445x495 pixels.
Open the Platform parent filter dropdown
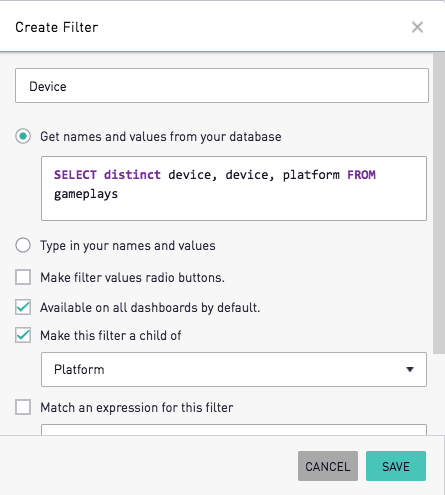(234, 369)
